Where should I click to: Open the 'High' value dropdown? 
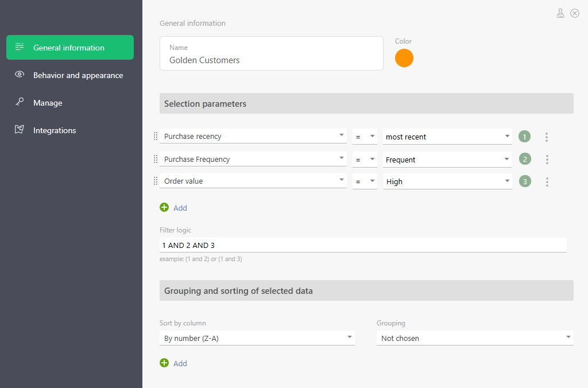(x=447, y=181)
